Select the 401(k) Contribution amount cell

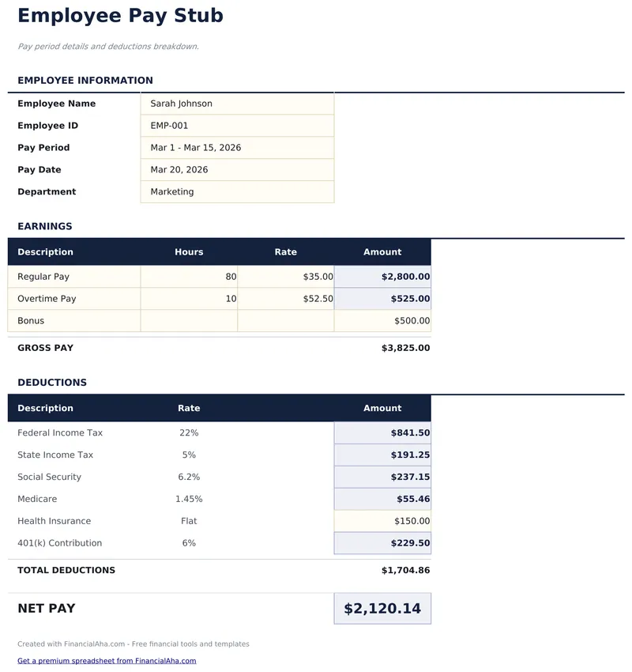pyautogui.click(x=382, y=543)
